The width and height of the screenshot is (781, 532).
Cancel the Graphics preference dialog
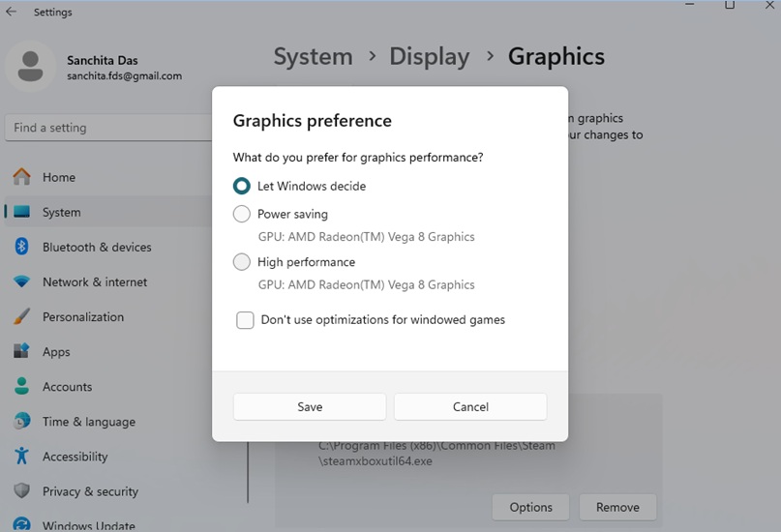click(x=470, y=406)
